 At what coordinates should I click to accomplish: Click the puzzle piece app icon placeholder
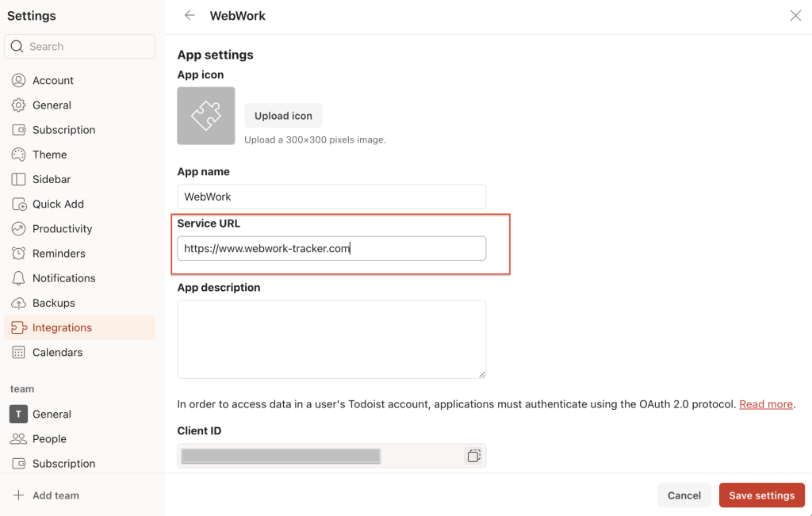click(x=206, y=116)
